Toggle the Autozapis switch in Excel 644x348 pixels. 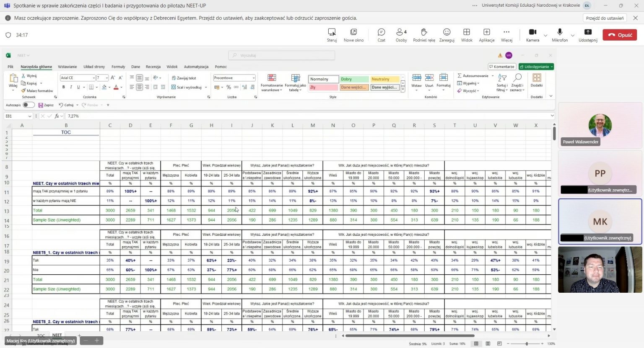click(x=28, y=105)
